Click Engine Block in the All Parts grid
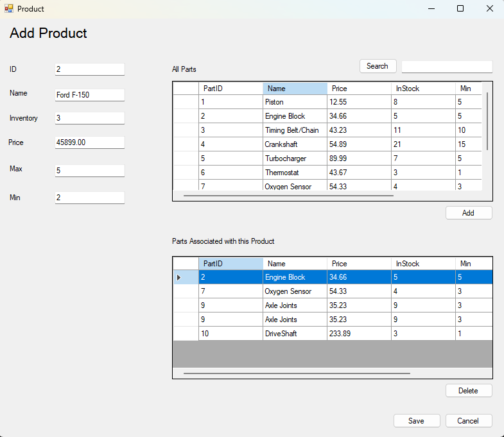This screenshot has height=437, width=504. click(295, 116)
